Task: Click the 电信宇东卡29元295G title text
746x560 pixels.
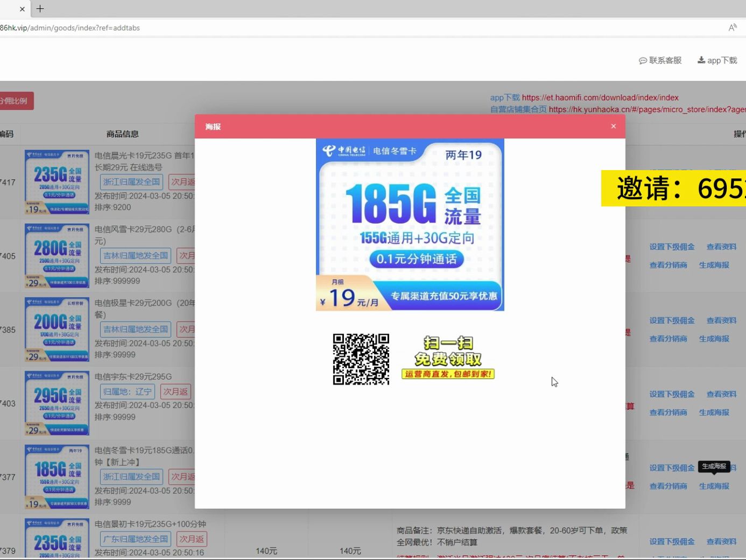Action: coord(133,376)
